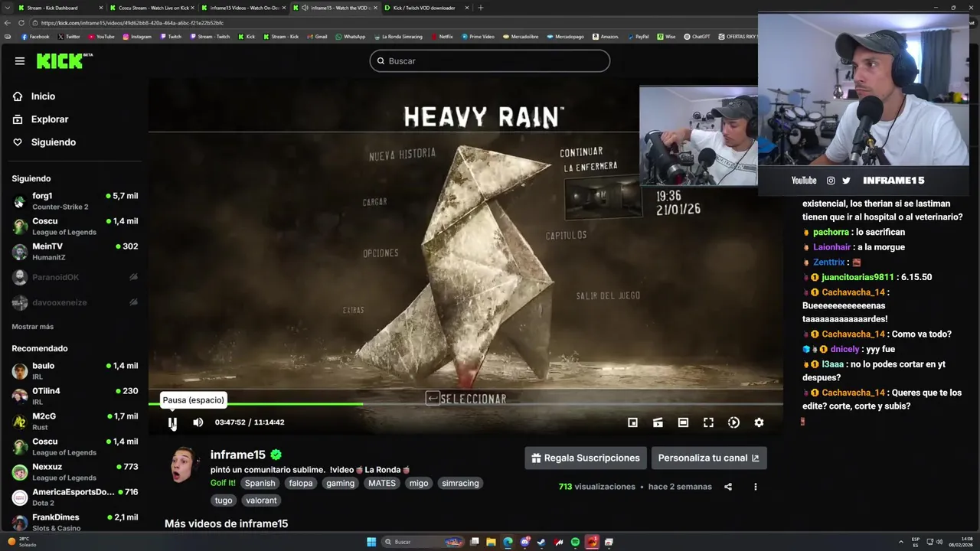Open FrankDimes Slots & Casino channel
This screenshot has height=551, width=980.
[75, 523]
